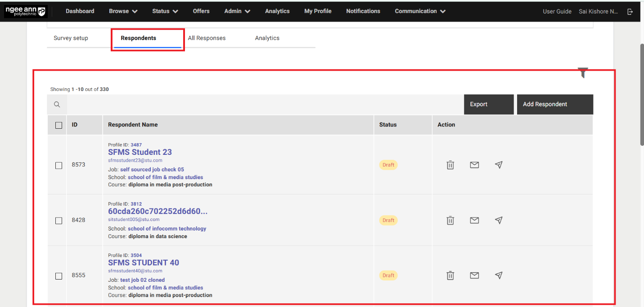Open the Survey setup tab
The height and width of the screenshot is (307, 644).
click(71, 38)
